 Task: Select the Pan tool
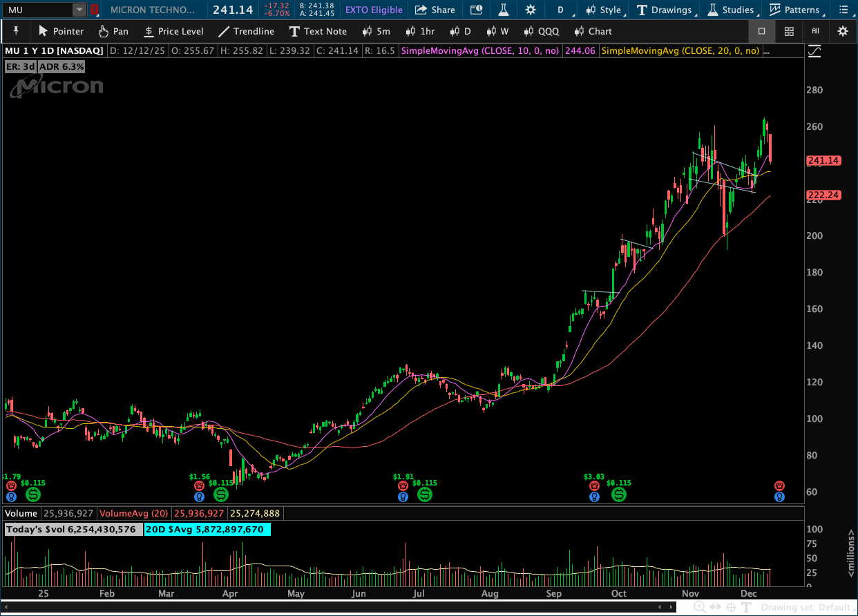point(113,31)
